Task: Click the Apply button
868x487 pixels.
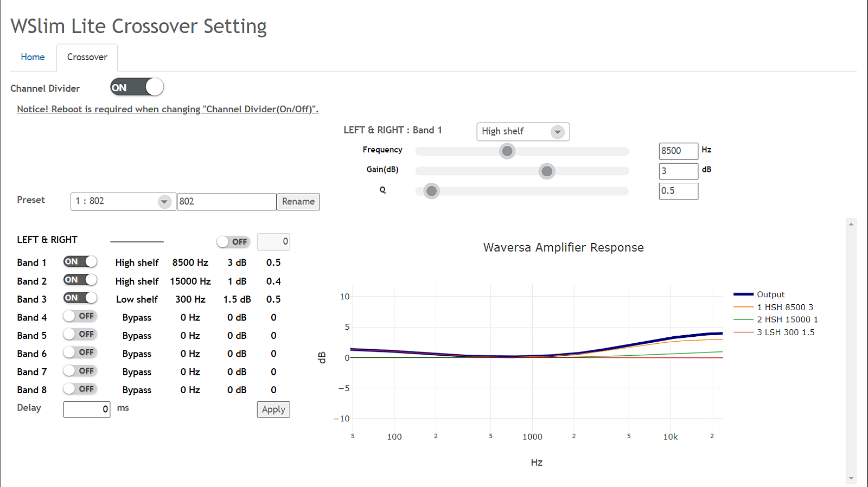Action: 273,409
